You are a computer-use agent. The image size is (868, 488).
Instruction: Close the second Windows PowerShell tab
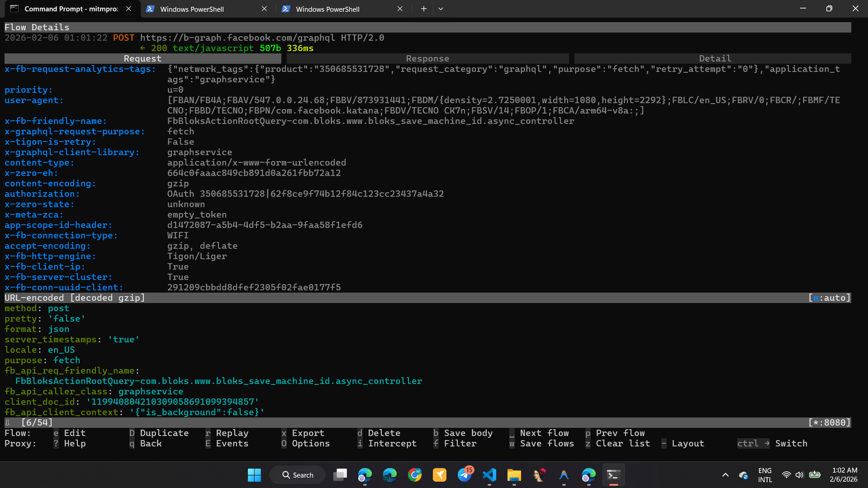[x=400, y=9]
